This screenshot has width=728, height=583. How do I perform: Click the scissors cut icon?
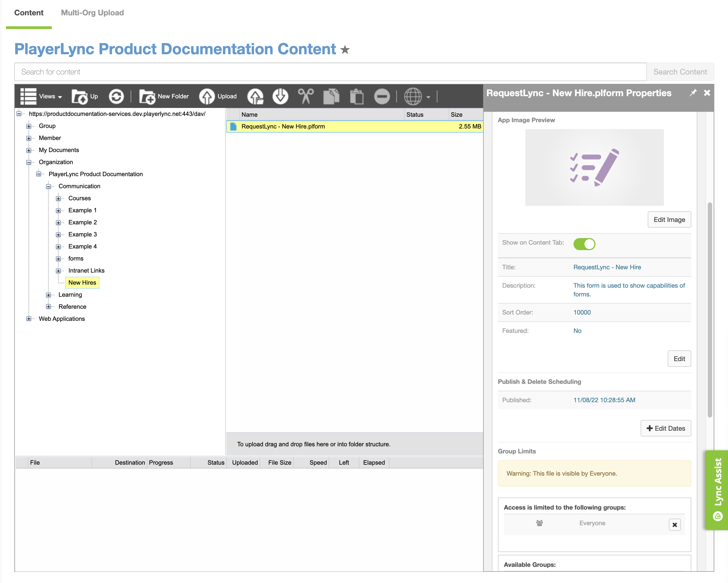tap(306, 96)
